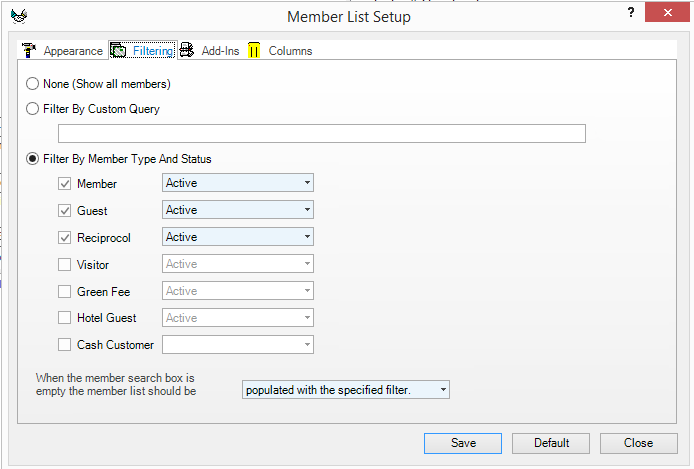Screen dimensions: 694x469
Task: Enable the Visitor checkbox
Action: point(65,265)
